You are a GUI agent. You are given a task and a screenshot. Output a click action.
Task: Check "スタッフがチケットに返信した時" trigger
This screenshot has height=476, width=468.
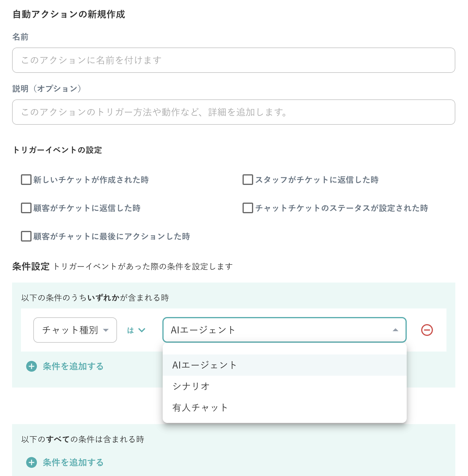tap(248, 180)
